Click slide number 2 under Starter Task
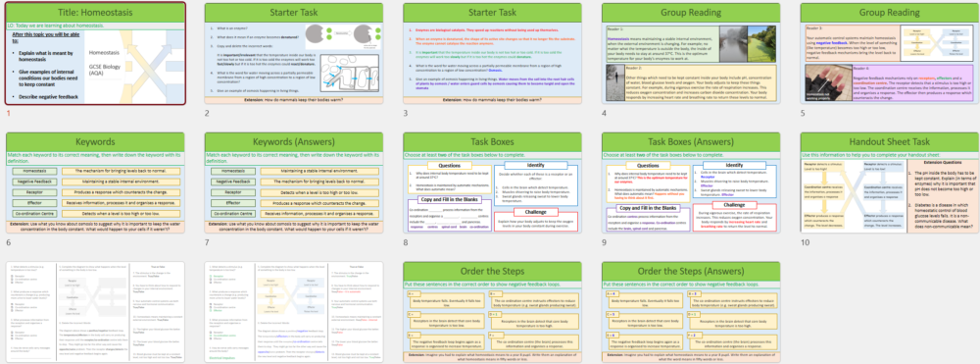The width and height of the screenshot is (980, 364). 208,113
